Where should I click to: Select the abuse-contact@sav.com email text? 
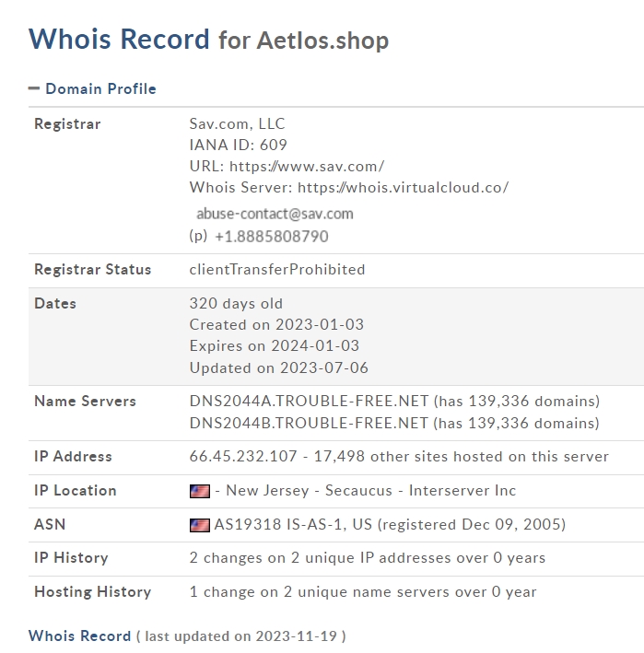[275, 214]
